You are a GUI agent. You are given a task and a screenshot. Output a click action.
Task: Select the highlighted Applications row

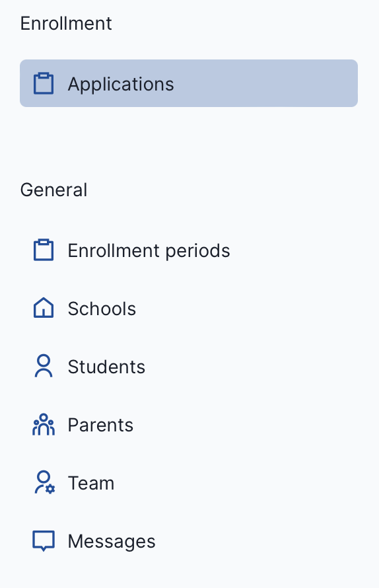tap(189, 83)
